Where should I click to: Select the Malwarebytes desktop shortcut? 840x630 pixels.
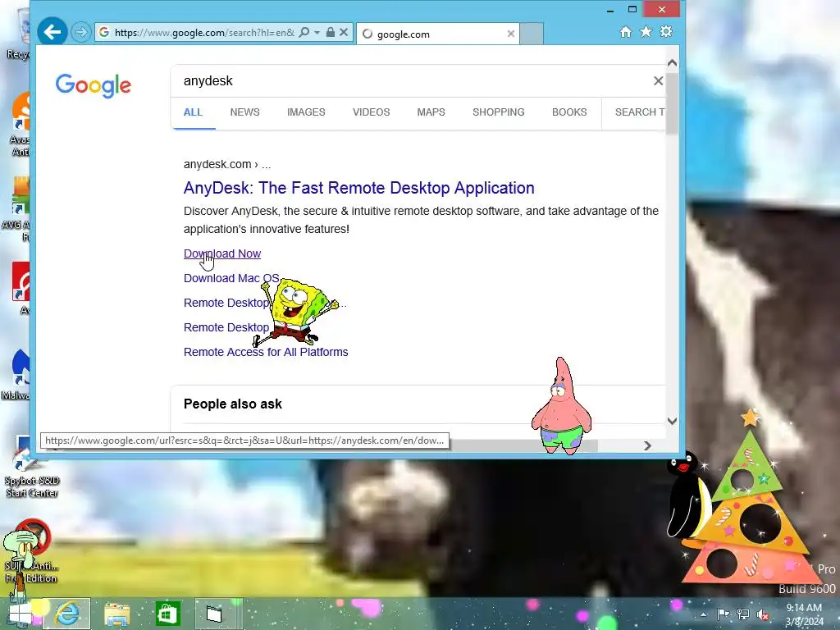point(16,375)
